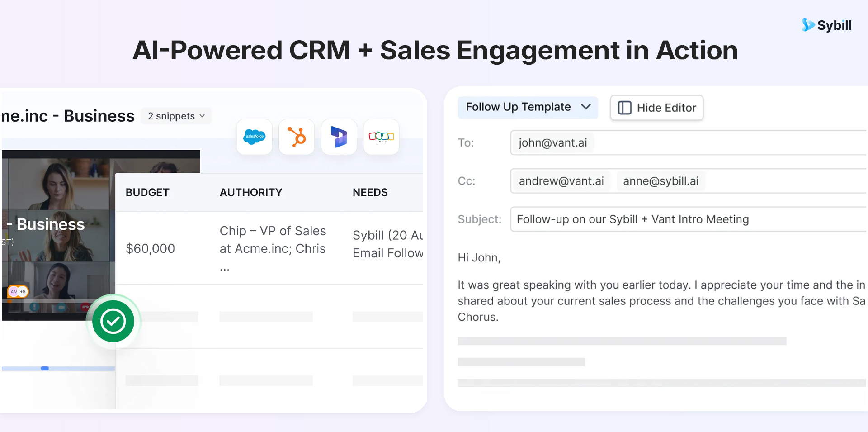The width and height of the screenshot is (868, 432).
Task: Toggle the microphone in the video call
Action: (x=34, y=307)
